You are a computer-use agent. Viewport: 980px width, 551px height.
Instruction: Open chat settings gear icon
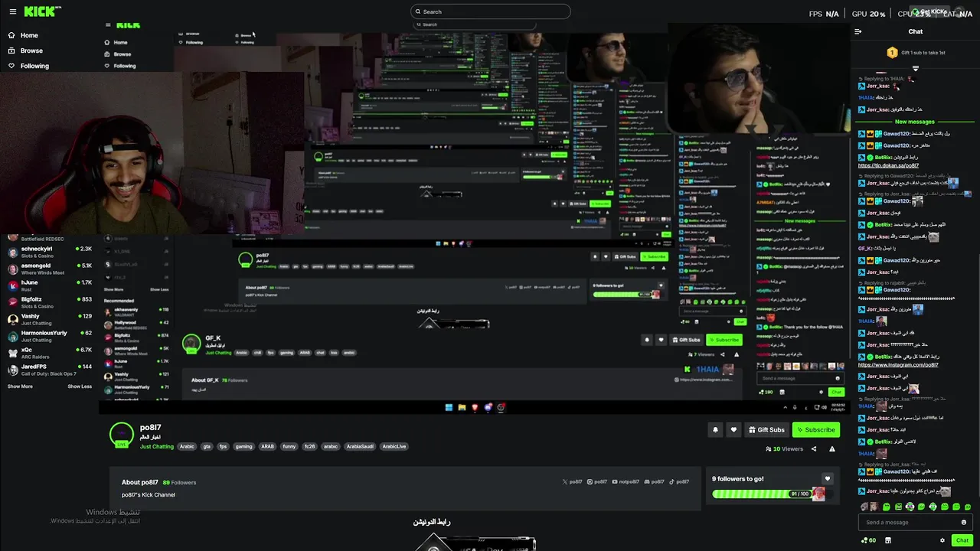[x=942, y=540]
